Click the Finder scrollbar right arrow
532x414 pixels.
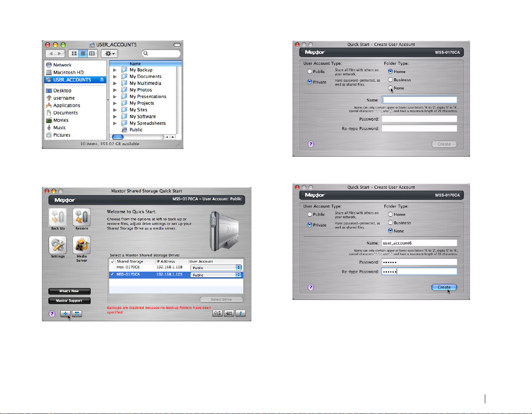[173, 137]
